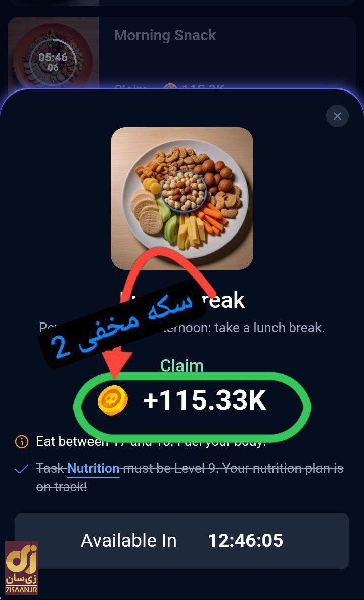
Task: Click the Claim label above the reward
Action: (x=182, y=366)
